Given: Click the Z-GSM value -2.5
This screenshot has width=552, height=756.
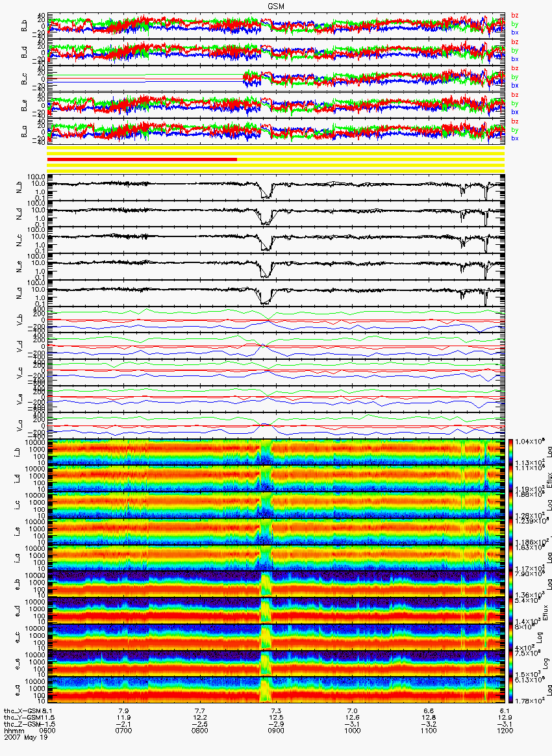Looking at the screenshot, I should pos(200,724).
